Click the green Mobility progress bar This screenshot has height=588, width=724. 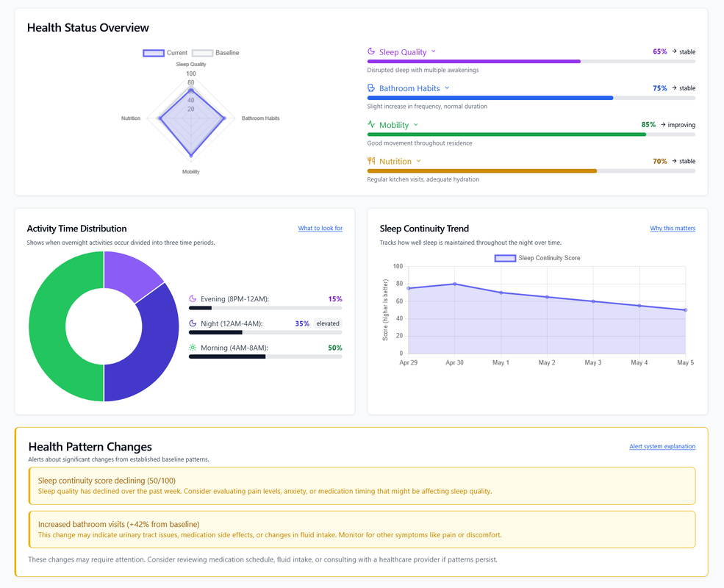pos(506,135)
